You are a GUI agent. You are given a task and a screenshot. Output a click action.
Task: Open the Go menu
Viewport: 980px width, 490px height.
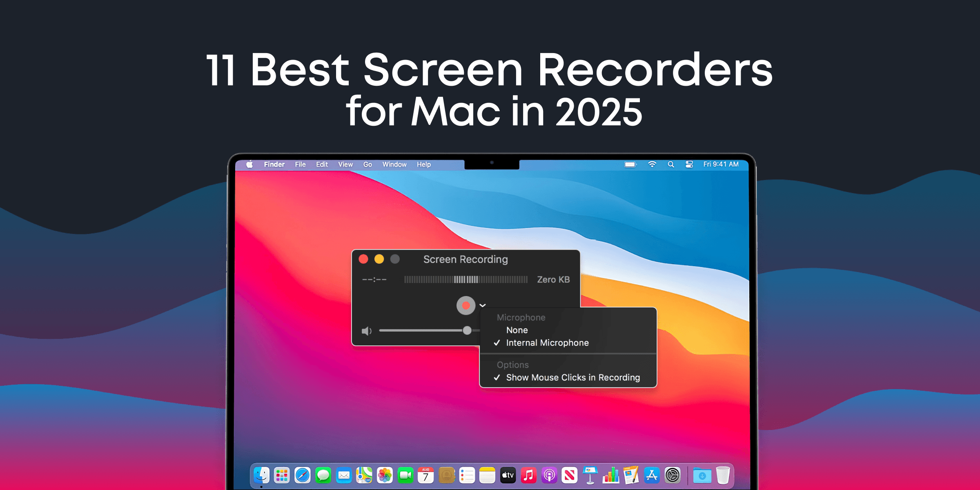pos(368,164)
